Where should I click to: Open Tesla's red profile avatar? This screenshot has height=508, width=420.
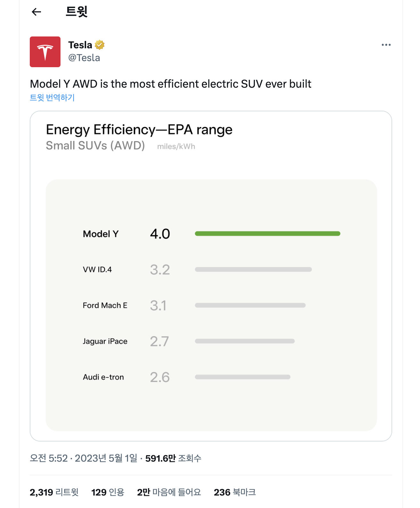point(45,52)
